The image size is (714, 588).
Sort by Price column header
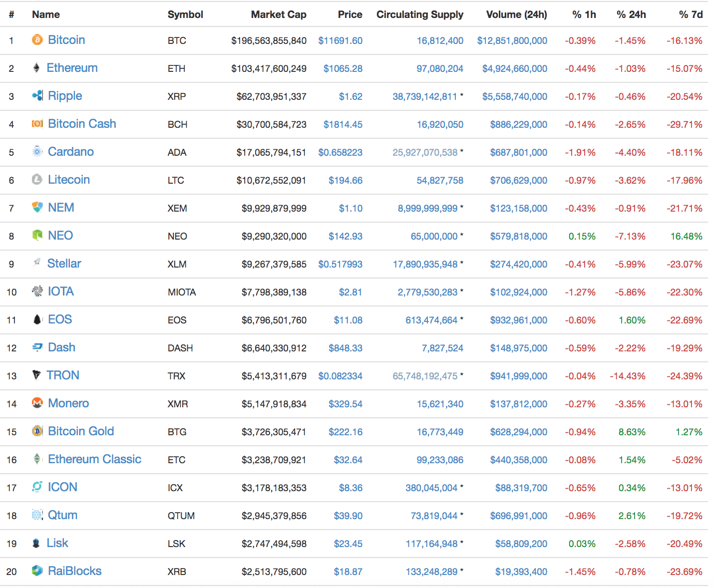coord(350,14)
